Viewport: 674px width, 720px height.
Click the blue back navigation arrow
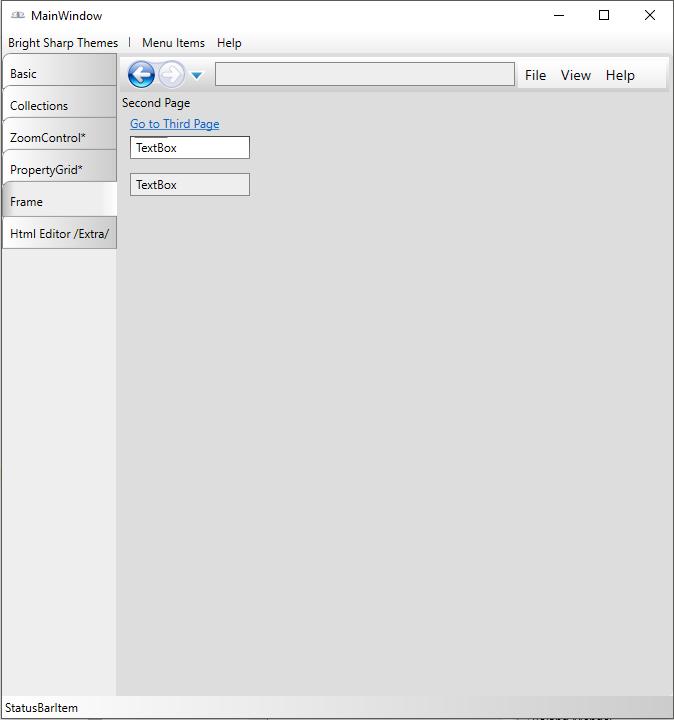click(141, 75)
